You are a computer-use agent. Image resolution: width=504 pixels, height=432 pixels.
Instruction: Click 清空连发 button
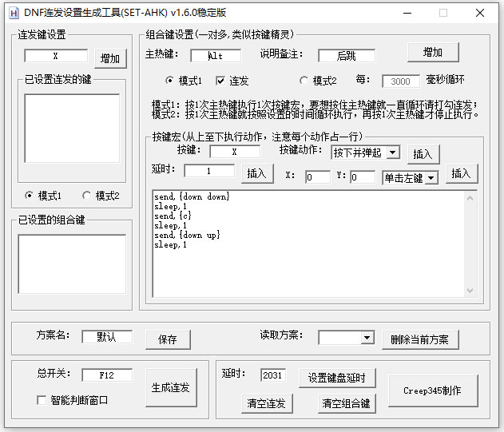pos(267,403)
